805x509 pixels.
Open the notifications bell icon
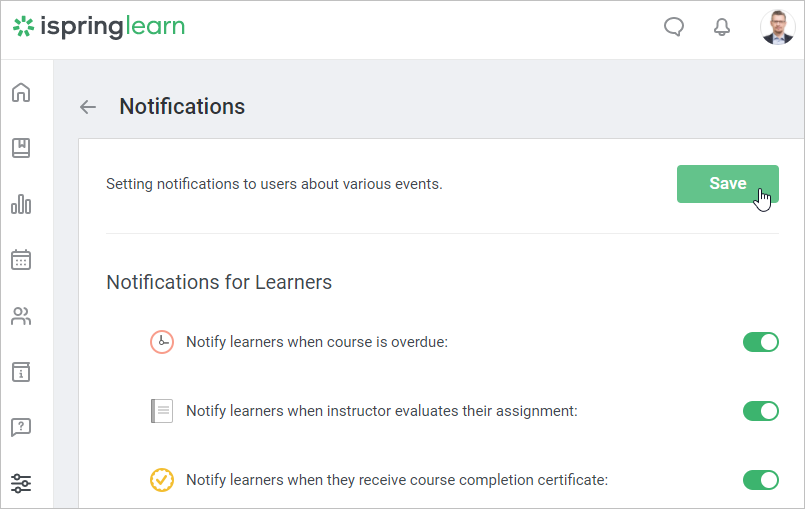tap(722, 27)
